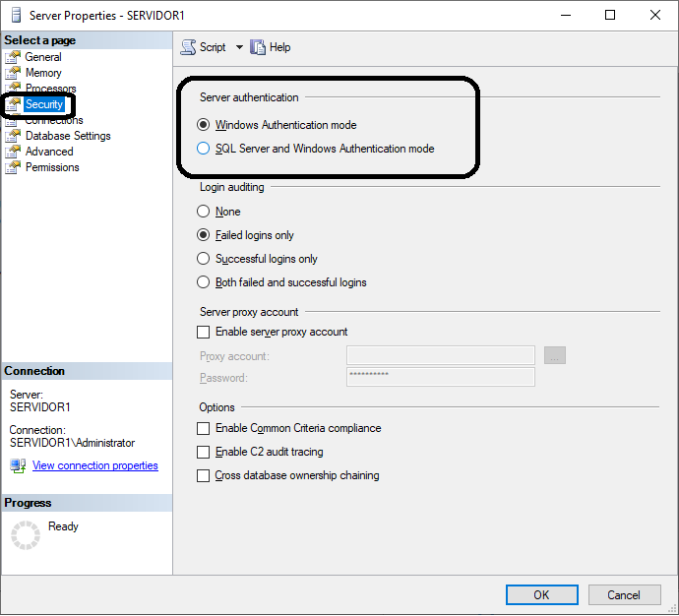Click the Proxy account input field
This screenshot has width=679, height=616.
440,355
